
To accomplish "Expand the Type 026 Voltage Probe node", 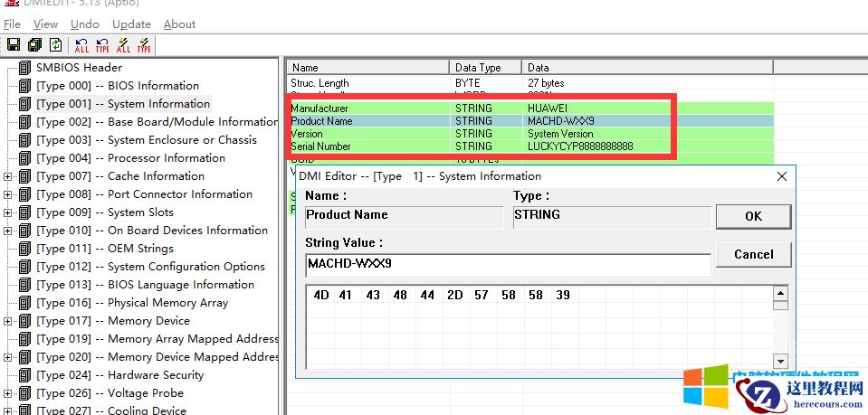I will click(8, 393).
